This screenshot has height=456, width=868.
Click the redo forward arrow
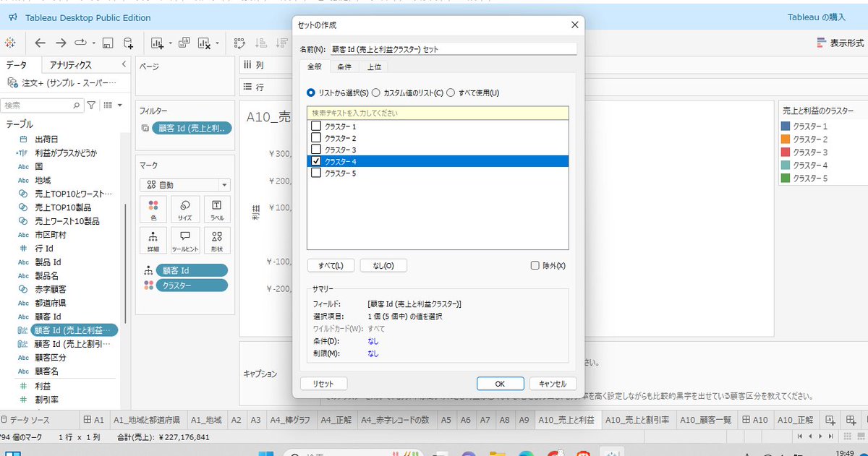[61, 43]
